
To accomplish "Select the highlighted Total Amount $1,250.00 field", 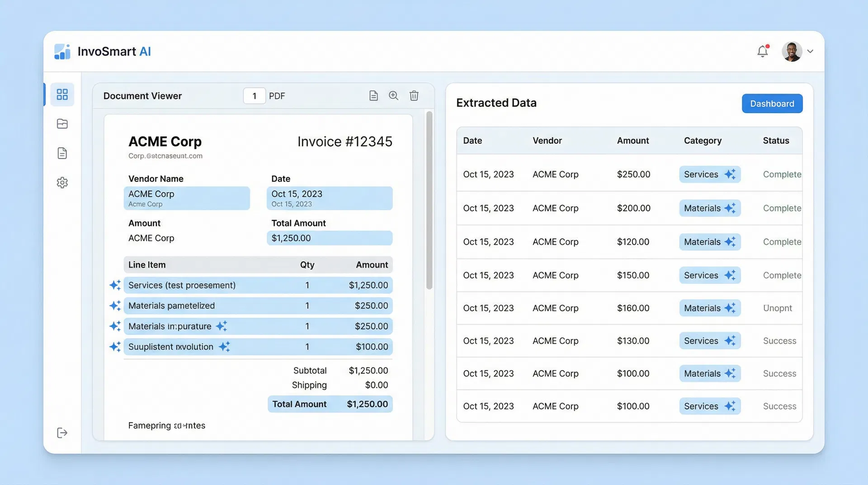I will tap(330, 238).
